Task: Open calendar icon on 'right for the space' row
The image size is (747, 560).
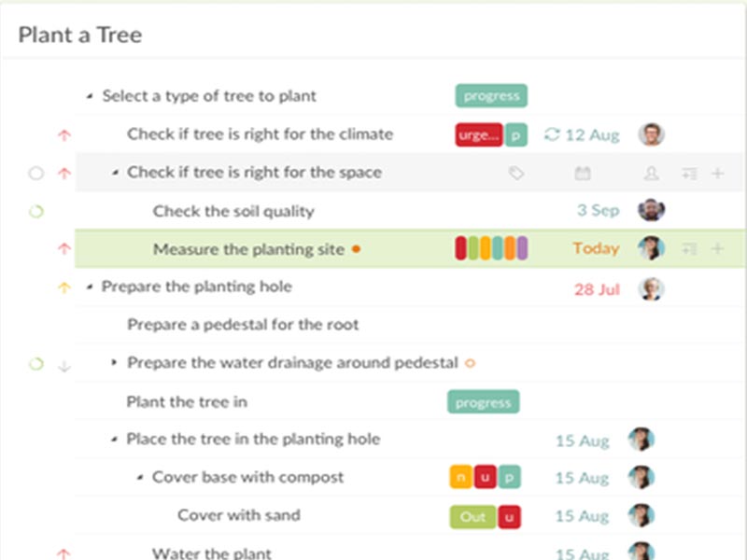Action: coord(583,173)
